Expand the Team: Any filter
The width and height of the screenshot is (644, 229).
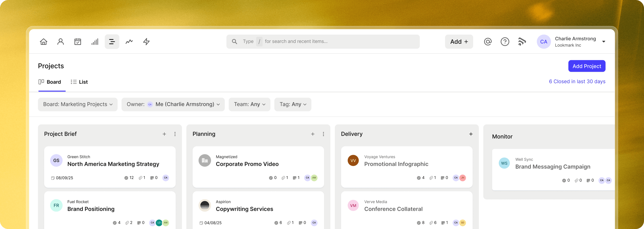coord(249,104)
